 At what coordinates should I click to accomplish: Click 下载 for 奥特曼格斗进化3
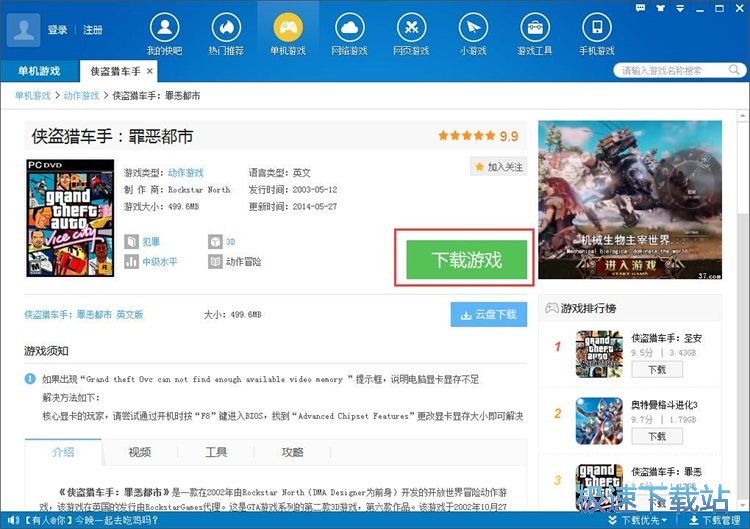(657, 436)
